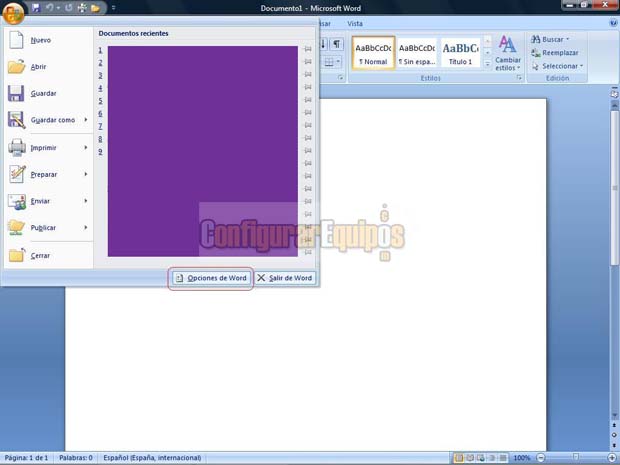
Task: Click the Undo icon in Quick Access Toolbar
Action: 50,8
